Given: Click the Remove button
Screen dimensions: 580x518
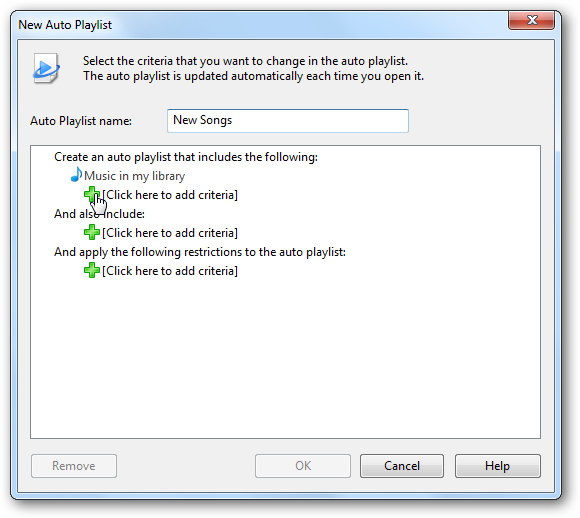Looking at the screenshot, I should point(74,466).
